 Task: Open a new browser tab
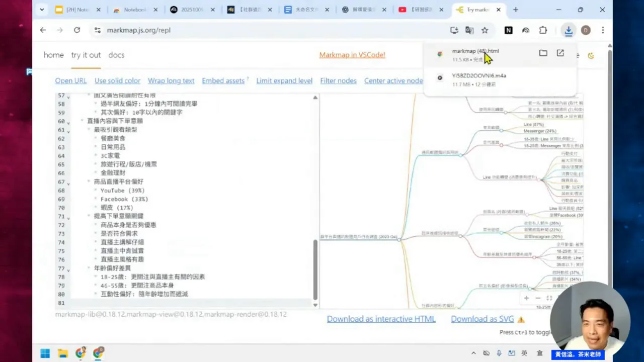coord(516,10)
